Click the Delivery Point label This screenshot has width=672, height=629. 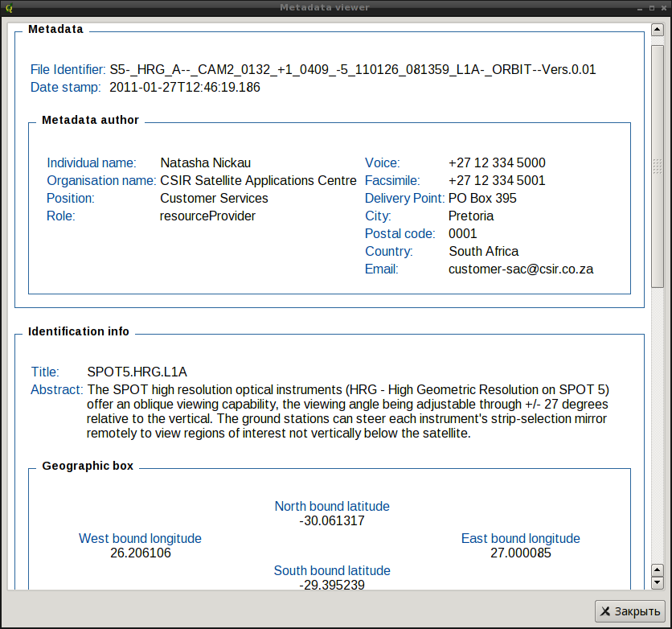404,198
